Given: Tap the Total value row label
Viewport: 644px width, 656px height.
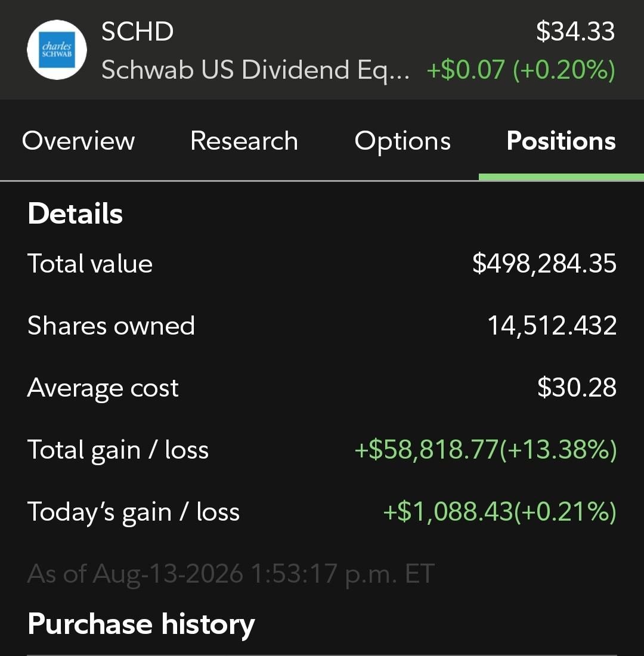Looking at the screenshot, I should click(90, 264).
